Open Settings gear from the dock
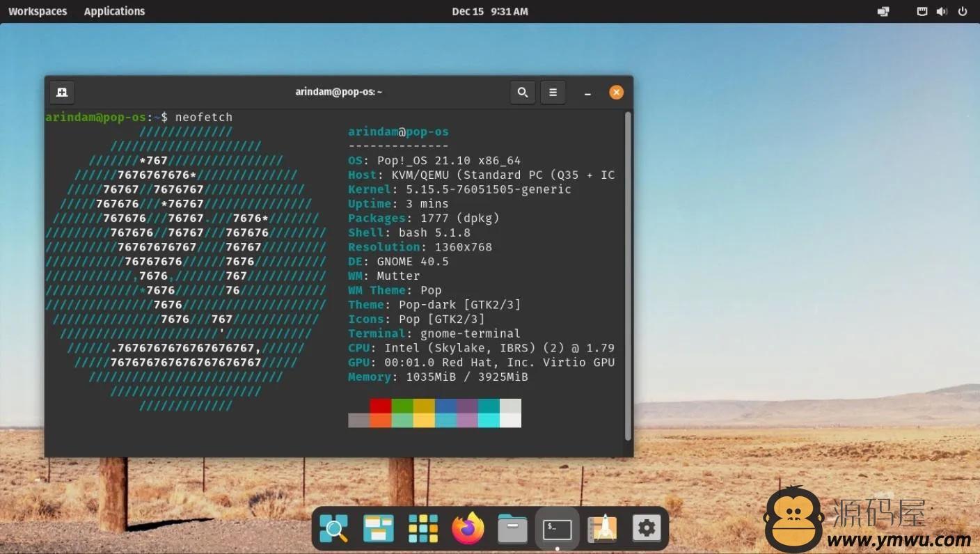 [647, 529]
